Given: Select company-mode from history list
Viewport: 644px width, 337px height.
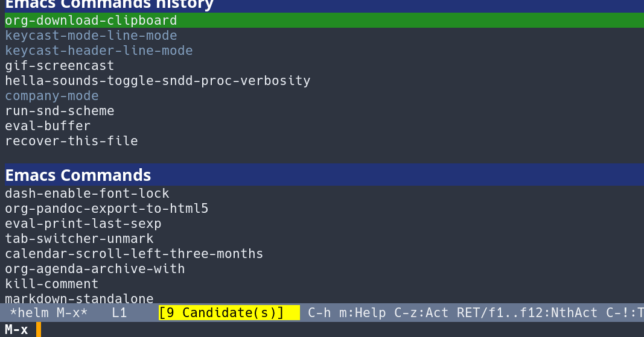Looking at the screenshot, I should [51, 96].
